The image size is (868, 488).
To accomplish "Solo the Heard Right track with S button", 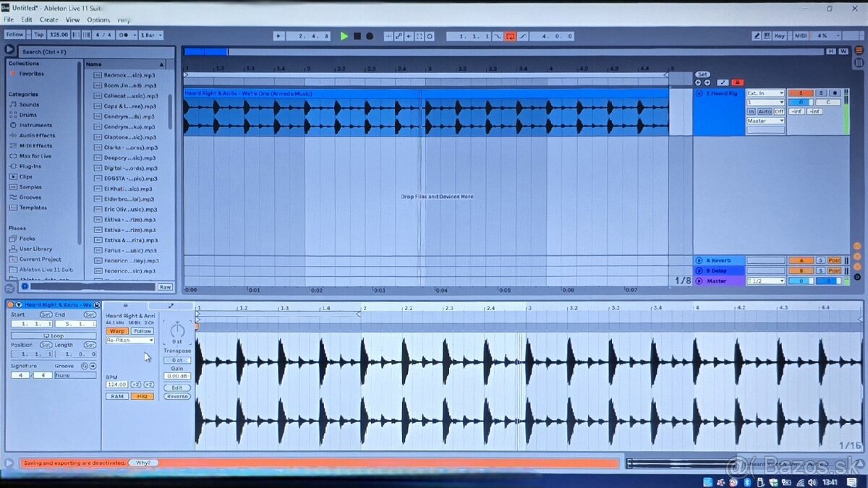I will click(822, 93).
